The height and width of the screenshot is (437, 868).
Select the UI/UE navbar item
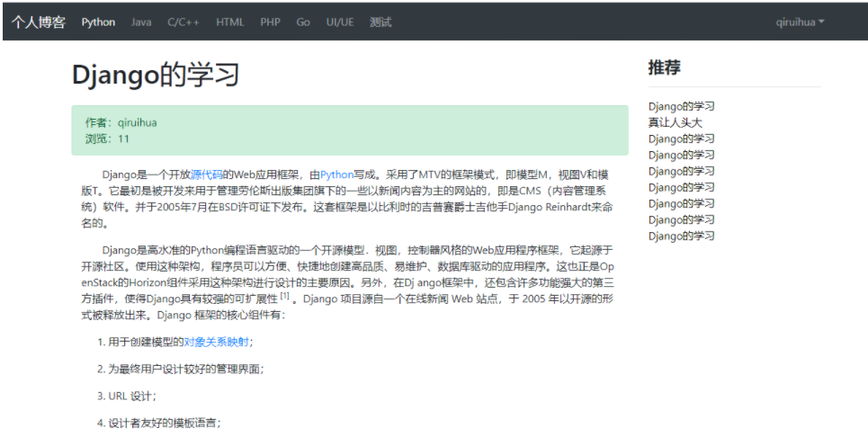pyautogui.click(x=340, y=22)
